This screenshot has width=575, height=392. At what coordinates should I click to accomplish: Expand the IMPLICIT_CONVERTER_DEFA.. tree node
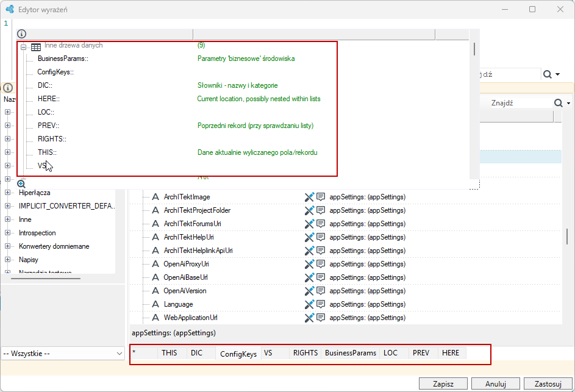(7, 206)
